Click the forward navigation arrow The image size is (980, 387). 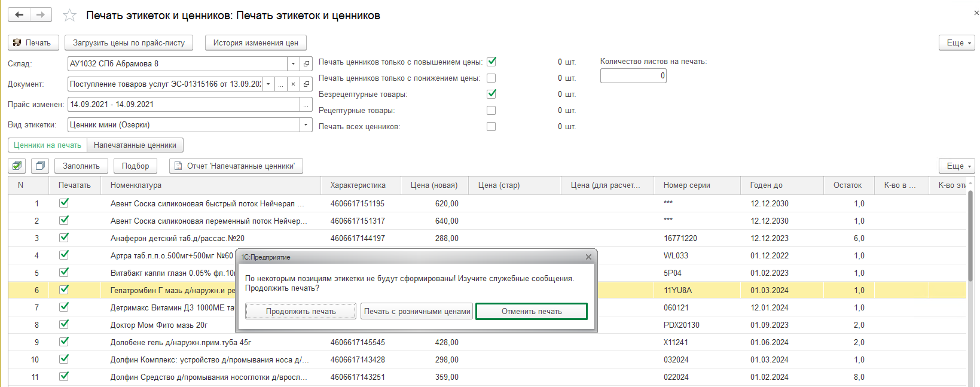click(x=41, y=15)
